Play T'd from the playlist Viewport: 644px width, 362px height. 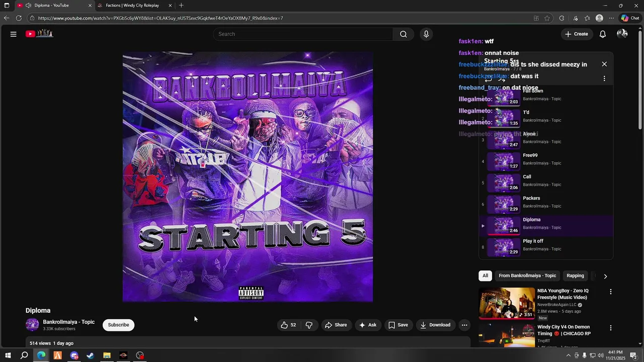coord(546,118)
